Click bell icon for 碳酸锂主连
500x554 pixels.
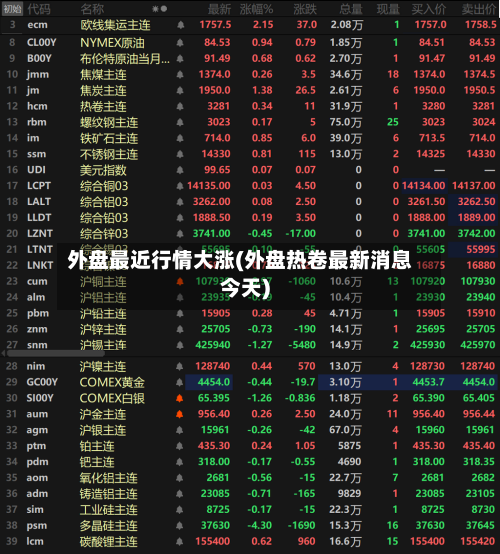click(180, 542)
